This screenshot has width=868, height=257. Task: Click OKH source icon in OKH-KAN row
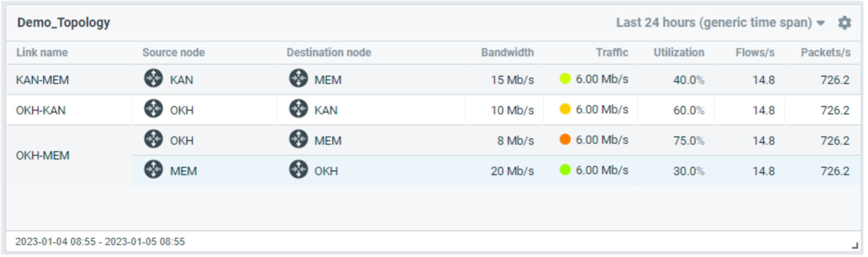[x=153, y=109]
